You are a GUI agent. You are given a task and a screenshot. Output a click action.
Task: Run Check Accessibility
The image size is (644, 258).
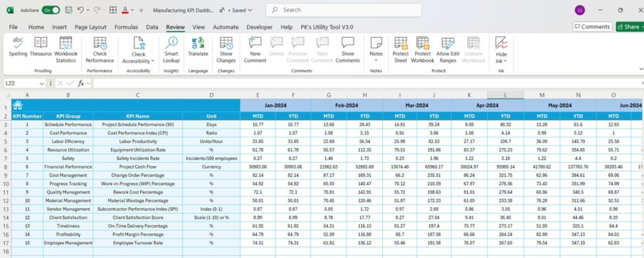pyautogui.click(x=138, y=50)
